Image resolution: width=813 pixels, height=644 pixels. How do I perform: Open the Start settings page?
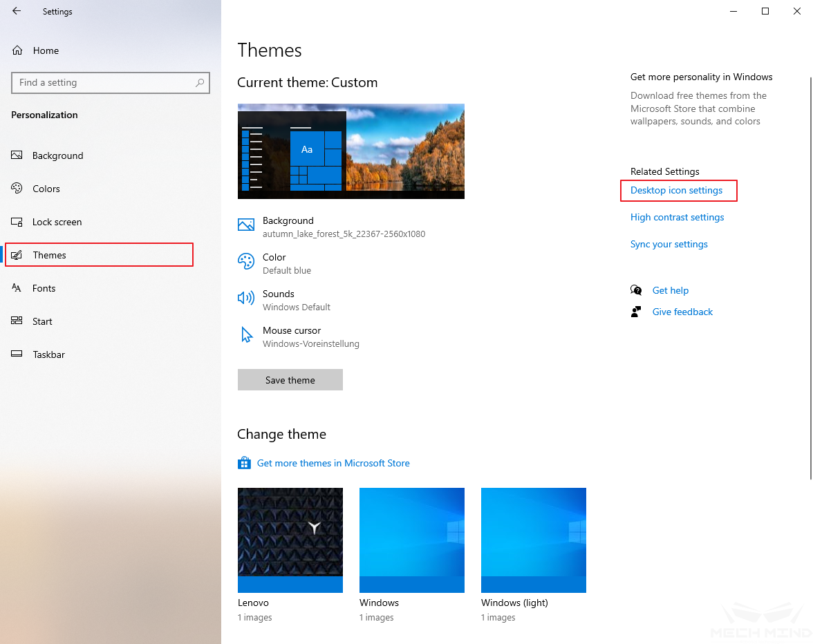pyautogui.click(x=42, y=321)
